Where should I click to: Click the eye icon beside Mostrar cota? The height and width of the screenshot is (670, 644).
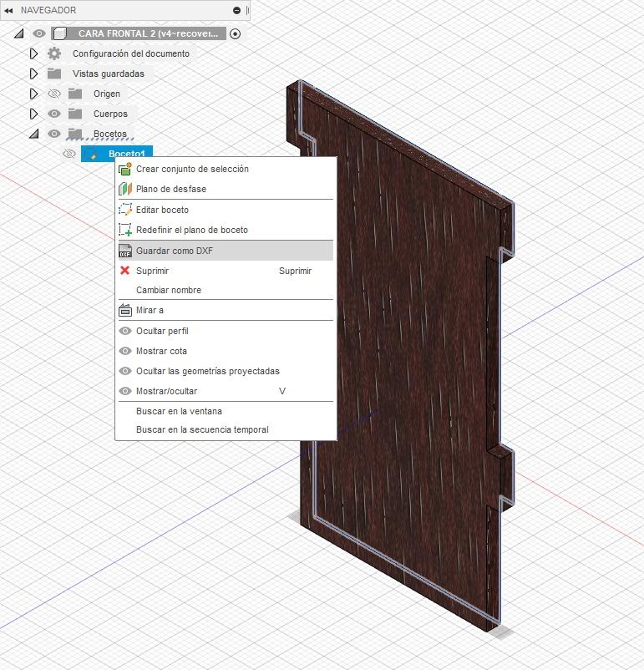tap(125, 351)
